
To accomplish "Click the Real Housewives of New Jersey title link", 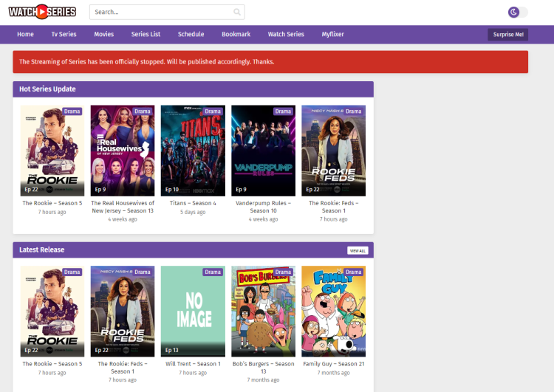I will click(123, 207).
